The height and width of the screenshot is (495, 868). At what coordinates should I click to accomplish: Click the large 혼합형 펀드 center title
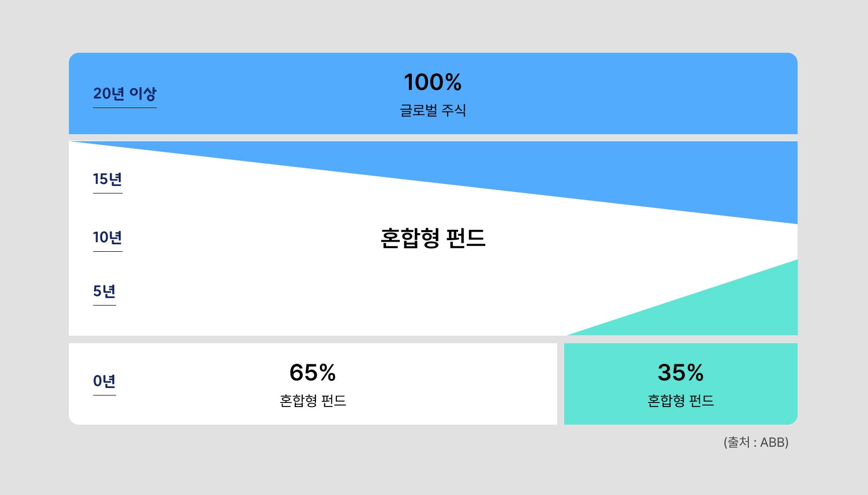pyautogui.click(x=433, y=238)
